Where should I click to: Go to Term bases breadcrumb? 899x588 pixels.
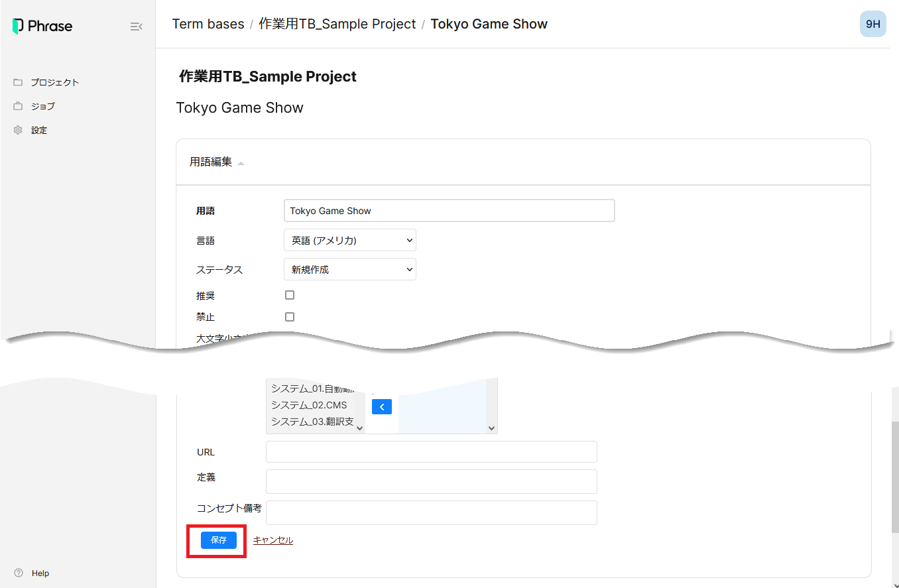208,25
